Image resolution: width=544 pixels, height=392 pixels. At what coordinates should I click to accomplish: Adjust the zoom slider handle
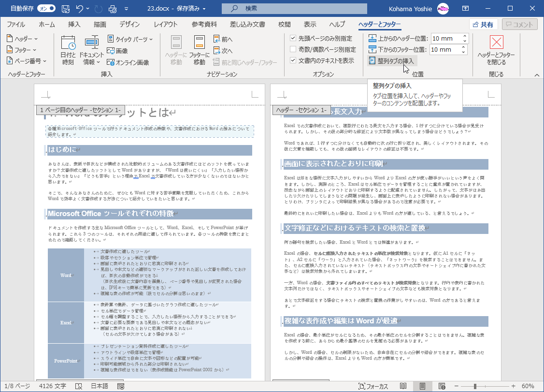coord(475,386)
